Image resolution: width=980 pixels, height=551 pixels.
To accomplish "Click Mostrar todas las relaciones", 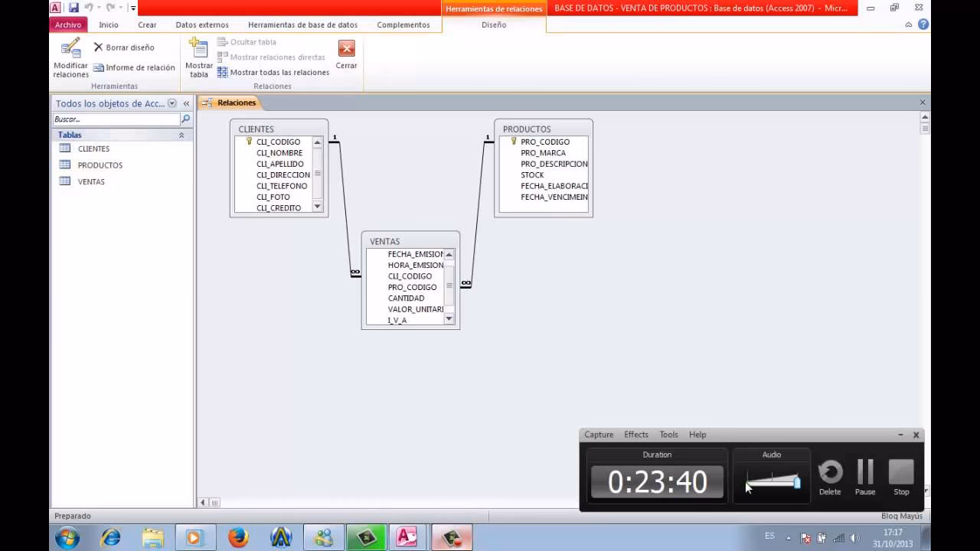I will coord(273,73).
